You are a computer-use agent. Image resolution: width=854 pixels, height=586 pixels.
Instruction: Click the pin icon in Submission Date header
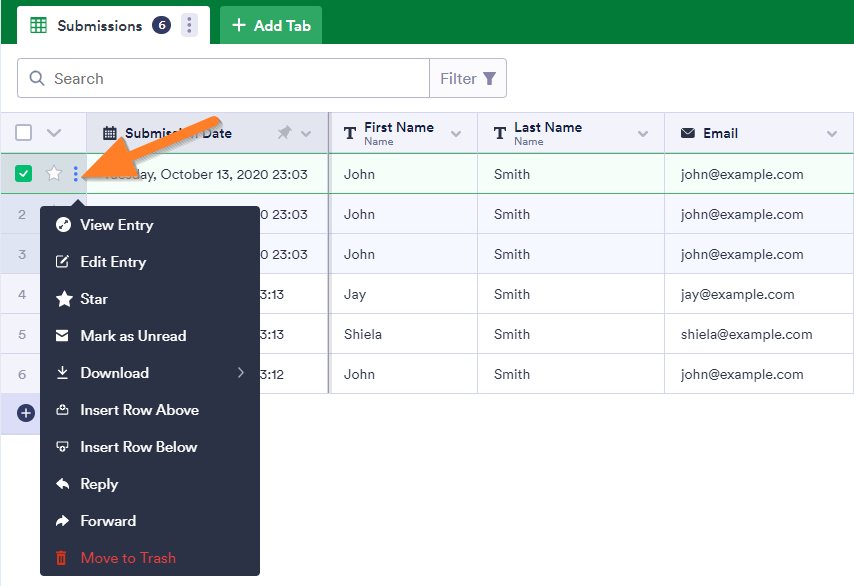click(x=284, y=133)
